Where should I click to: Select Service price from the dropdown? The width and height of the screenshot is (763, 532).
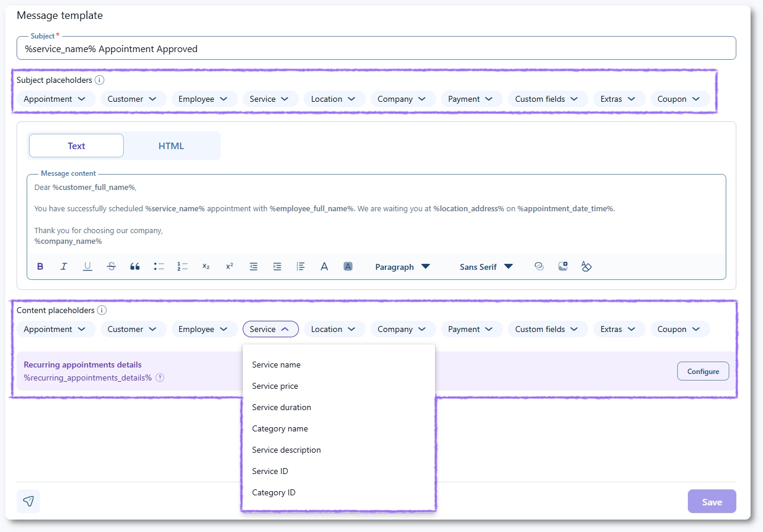click(275, 386)
